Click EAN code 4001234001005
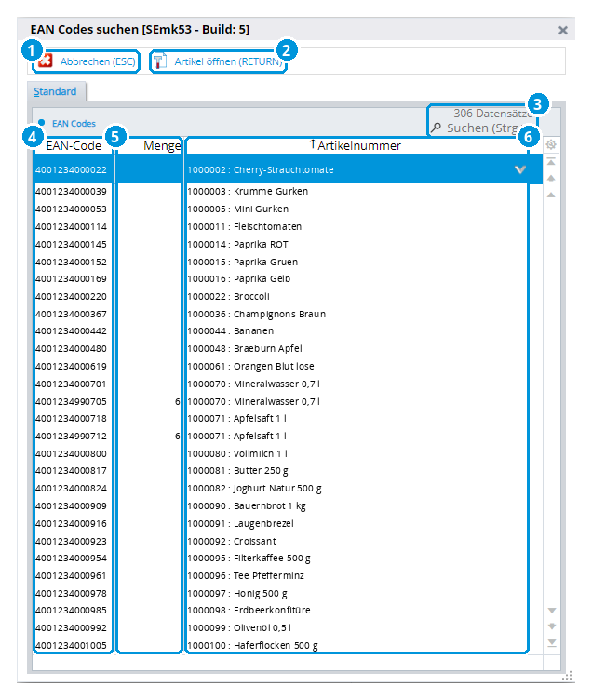 click(72, 645)
